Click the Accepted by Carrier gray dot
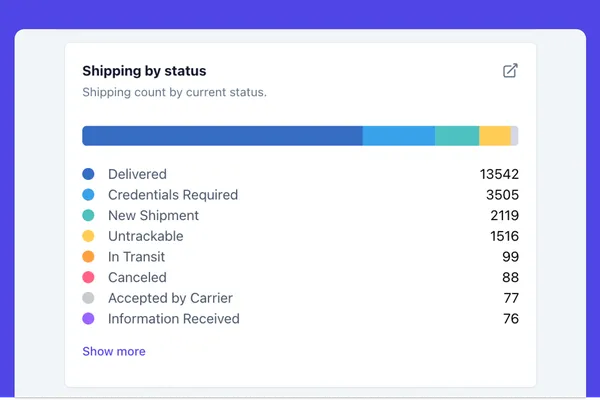The height and width of the screenshot is (400, 600). pyautogui.click(x=88, y=298)
